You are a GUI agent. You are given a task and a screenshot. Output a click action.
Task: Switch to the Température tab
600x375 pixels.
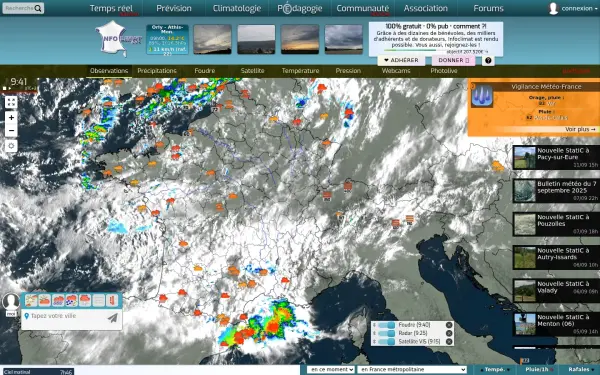[300, 71]
